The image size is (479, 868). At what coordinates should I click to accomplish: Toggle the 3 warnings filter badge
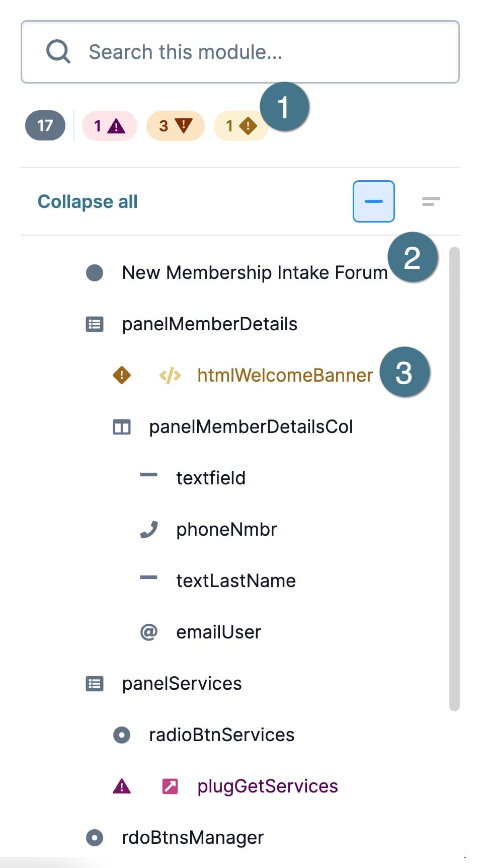pyautogui.click(x=176, y=125)
